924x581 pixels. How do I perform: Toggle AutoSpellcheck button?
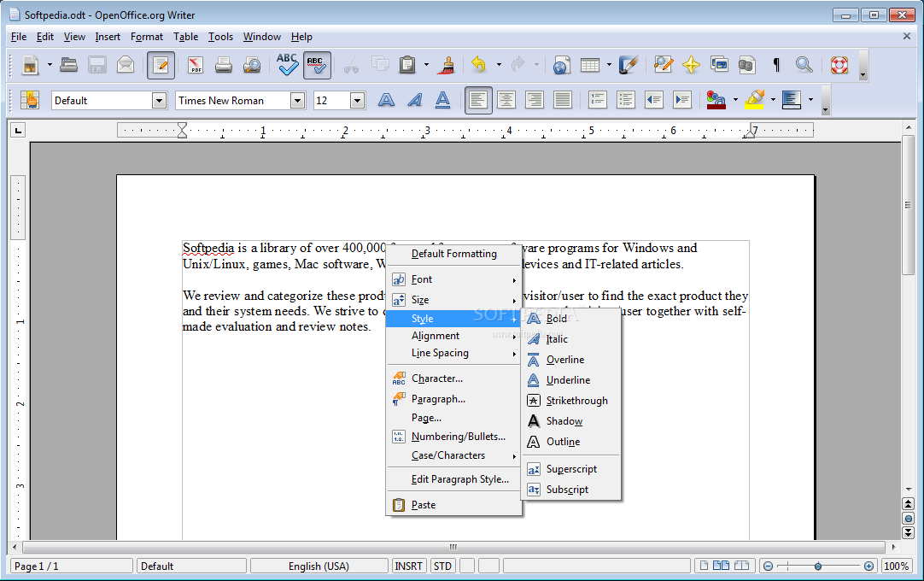tap(317, 65)
